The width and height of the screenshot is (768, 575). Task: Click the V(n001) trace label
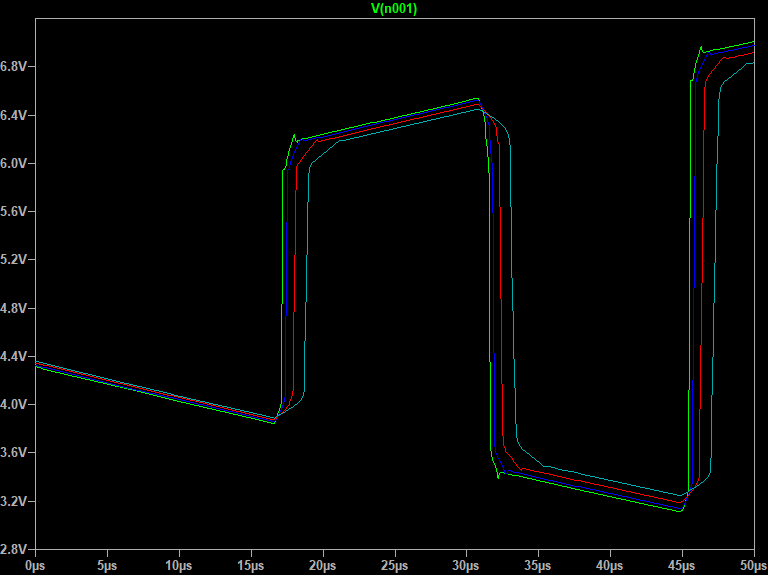tap(394, 9)
